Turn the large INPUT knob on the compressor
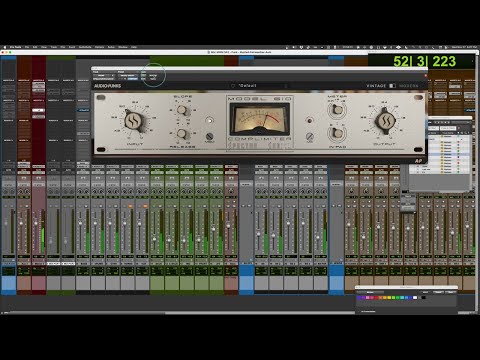The width and height of the screenshot is (480, 360). click(134, 121)
